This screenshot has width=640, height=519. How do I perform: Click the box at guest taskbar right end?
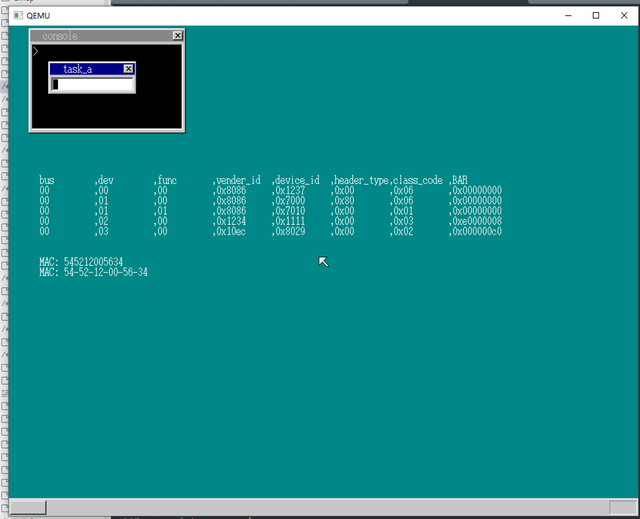[x=622, y=508]
